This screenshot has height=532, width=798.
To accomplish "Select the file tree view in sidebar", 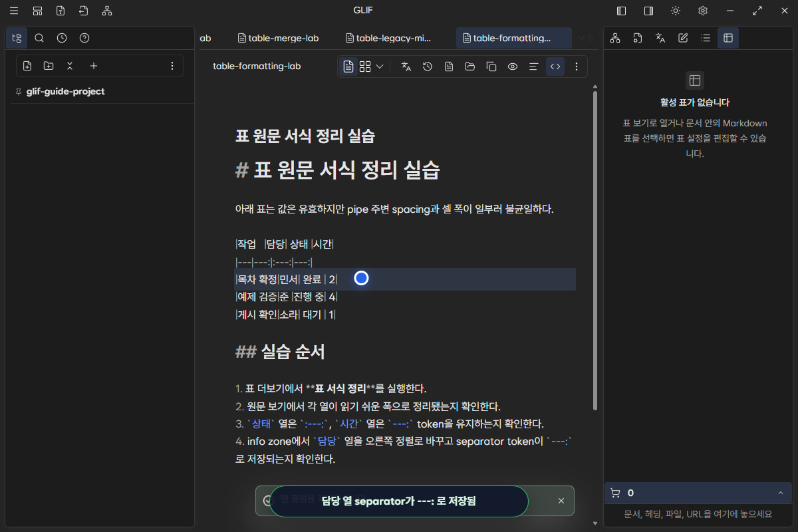I will [17, 38].
